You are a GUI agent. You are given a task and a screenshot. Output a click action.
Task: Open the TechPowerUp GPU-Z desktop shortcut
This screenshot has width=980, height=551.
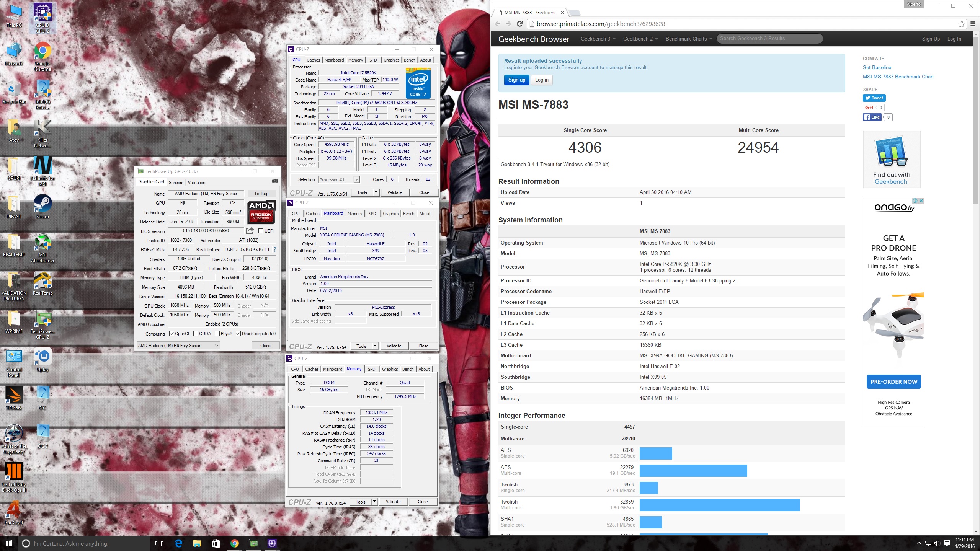42,324
